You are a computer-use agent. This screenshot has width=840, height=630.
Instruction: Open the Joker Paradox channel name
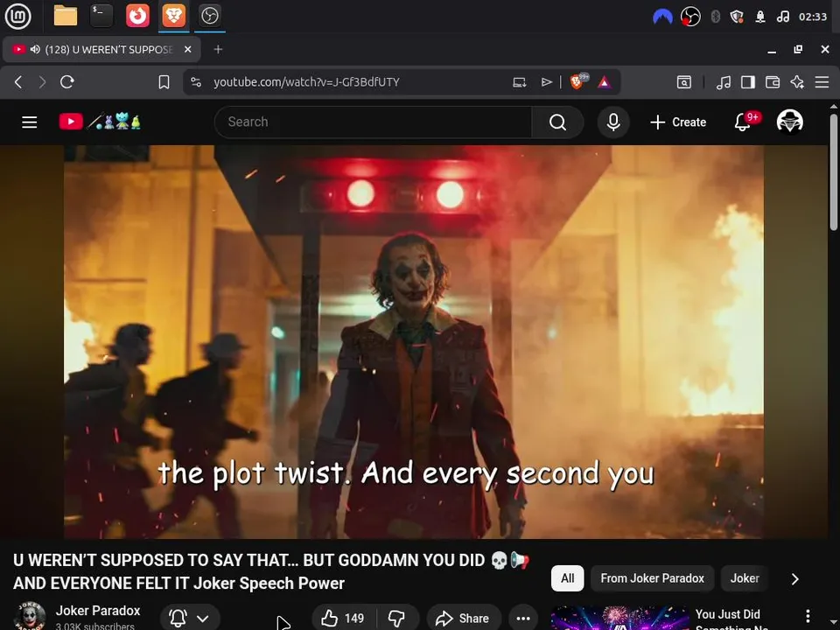pyautogui.click(x=98, y=611)
